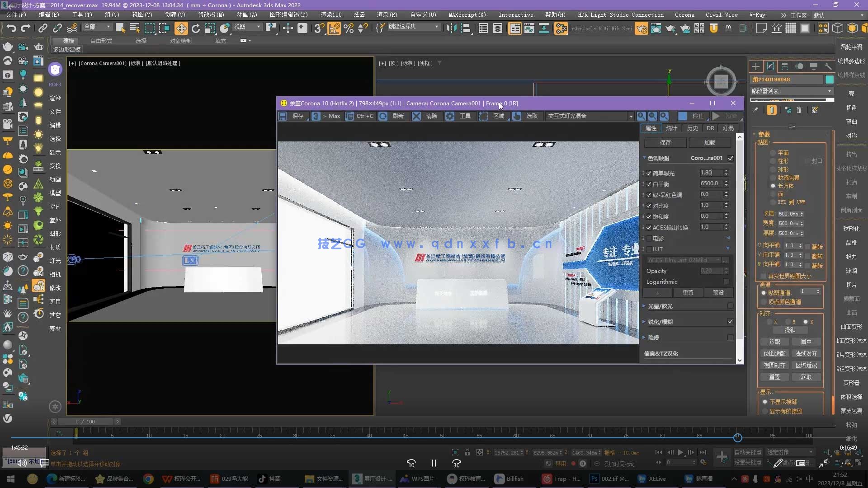Click the clear (清除) X icon
The width and height of the screenshot is (868, 488).
[416, 116]
